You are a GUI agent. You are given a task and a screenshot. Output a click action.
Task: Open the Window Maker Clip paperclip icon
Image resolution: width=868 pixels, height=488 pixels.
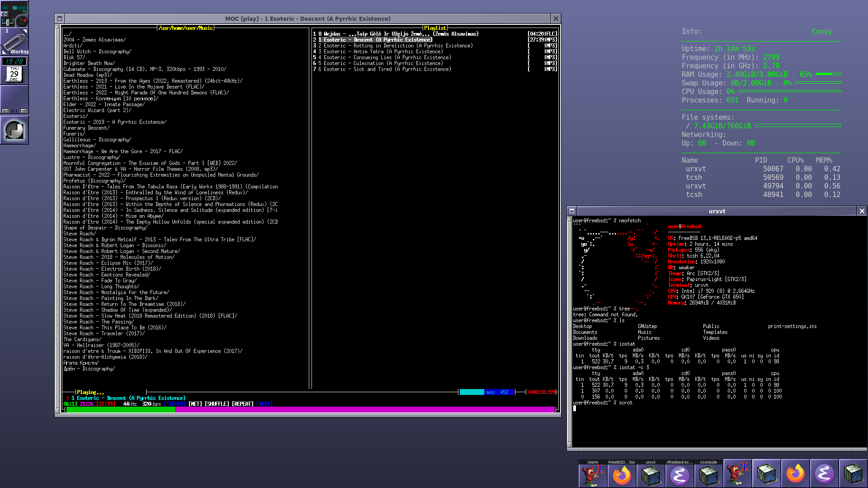(14, 42)
